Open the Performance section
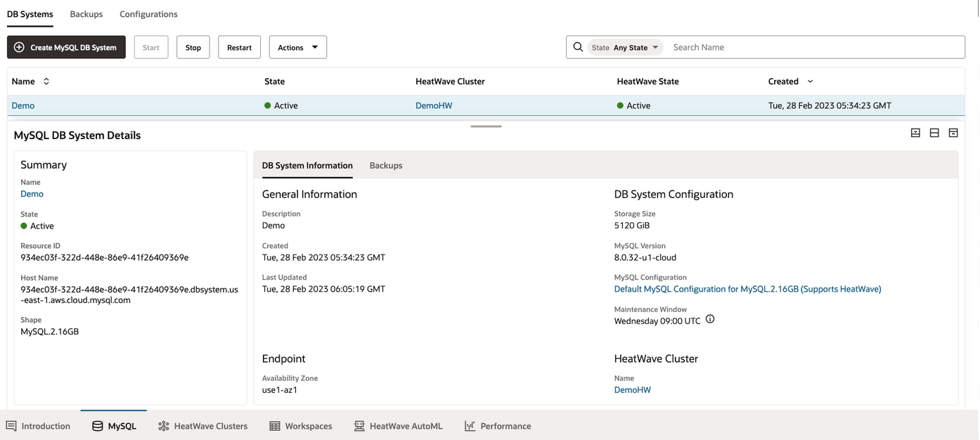980x440 pixels. pos(498,426)
